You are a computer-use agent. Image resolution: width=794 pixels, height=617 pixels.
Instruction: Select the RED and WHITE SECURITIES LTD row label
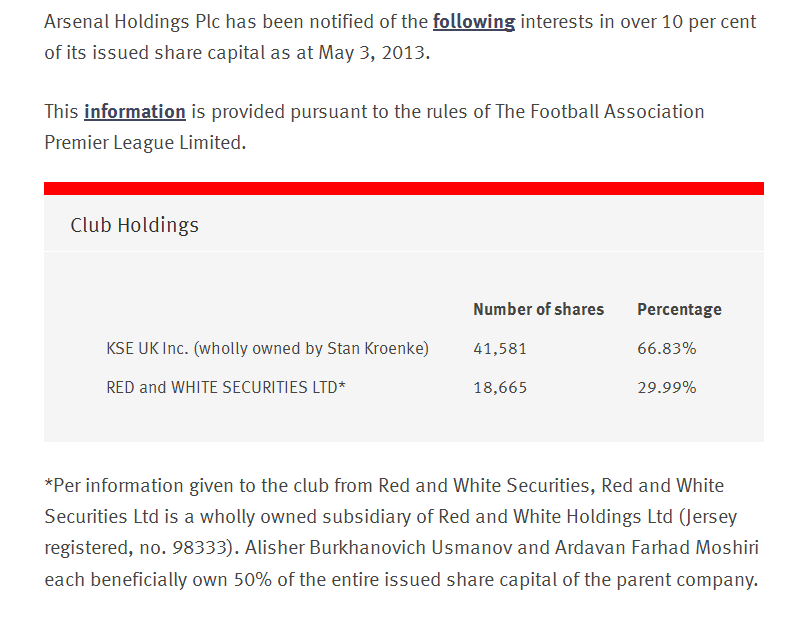click(x=225, y=387)
